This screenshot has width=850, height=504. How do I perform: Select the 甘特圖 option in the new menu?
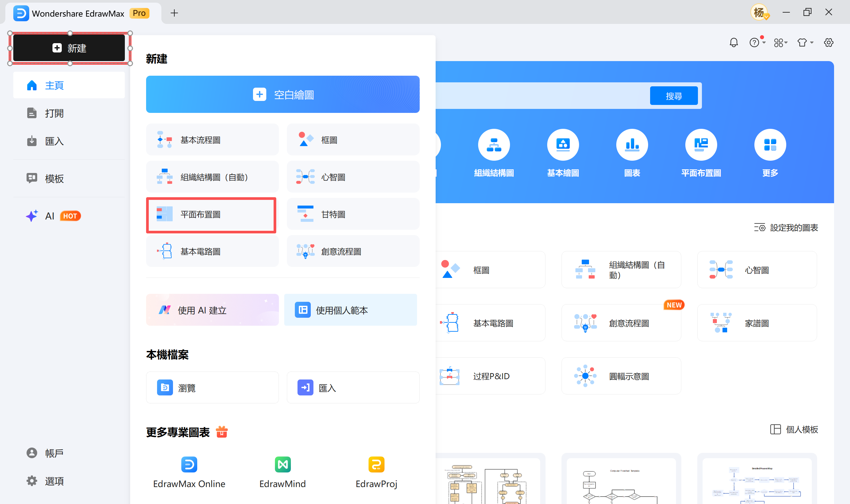(353, 213)
